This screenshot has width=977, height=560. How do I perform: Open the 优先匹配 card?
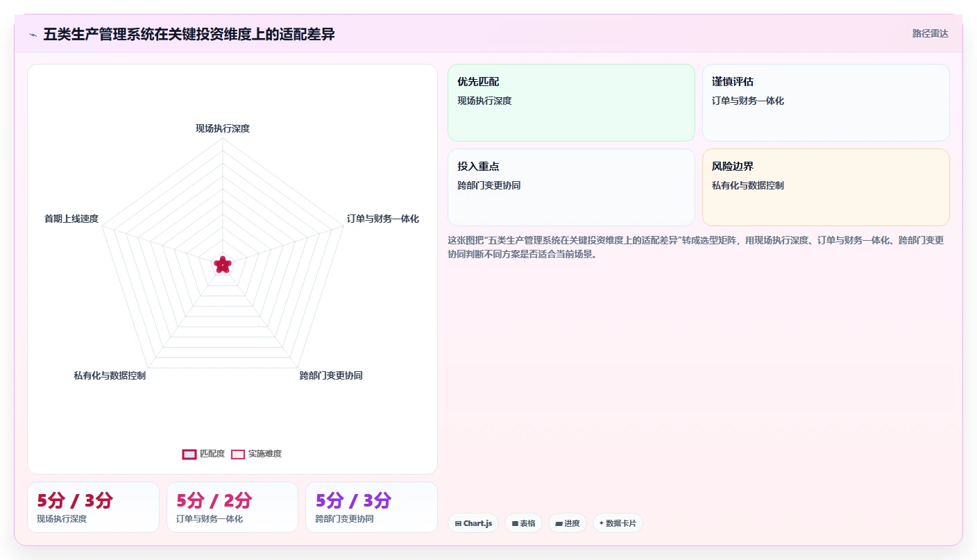click(571, 103)
